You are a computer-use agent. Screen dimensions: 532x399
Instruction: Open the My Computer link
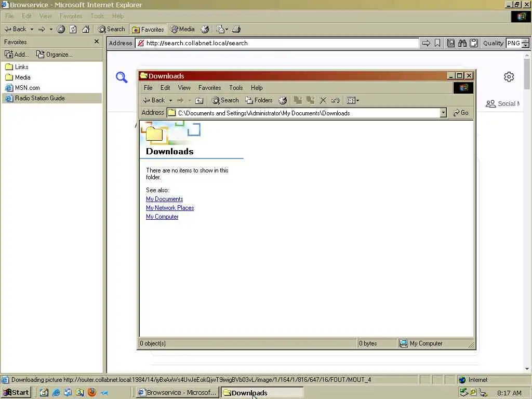click(162, 217)
